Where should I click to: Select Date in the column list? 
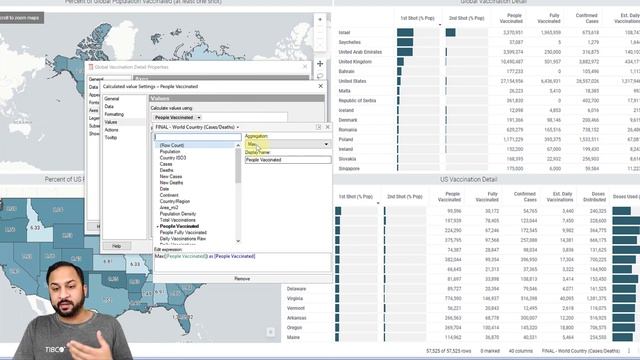pos(164,189)
